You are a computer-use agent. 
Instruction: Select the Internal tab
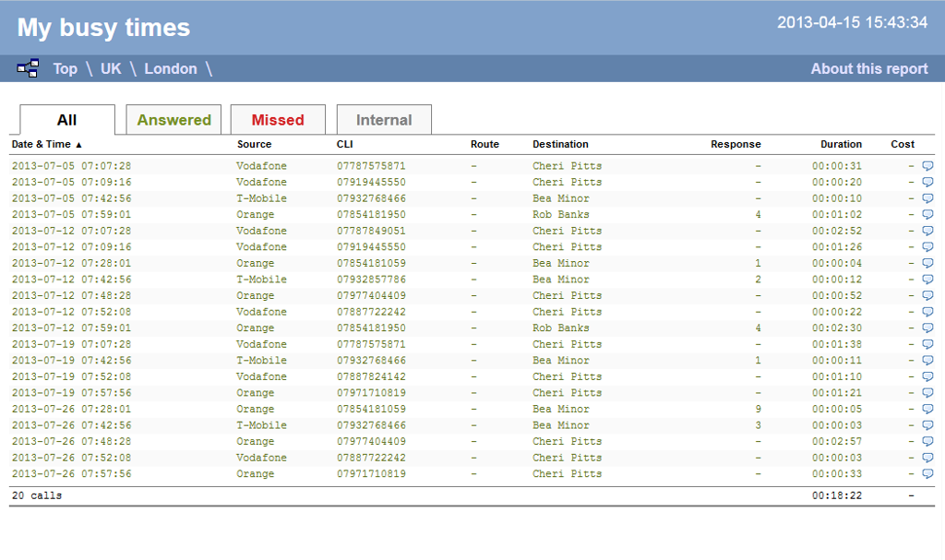(384, 119)
